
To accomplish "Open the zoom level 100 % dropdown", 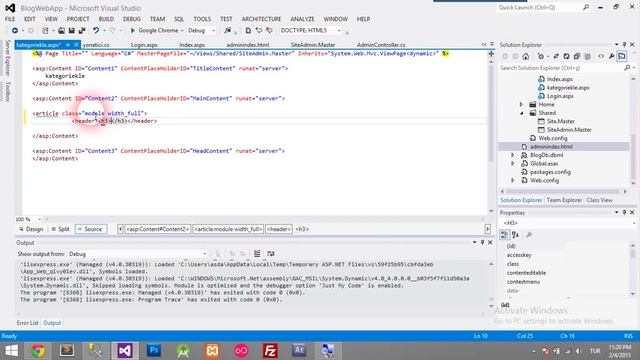I will point(39,219).
